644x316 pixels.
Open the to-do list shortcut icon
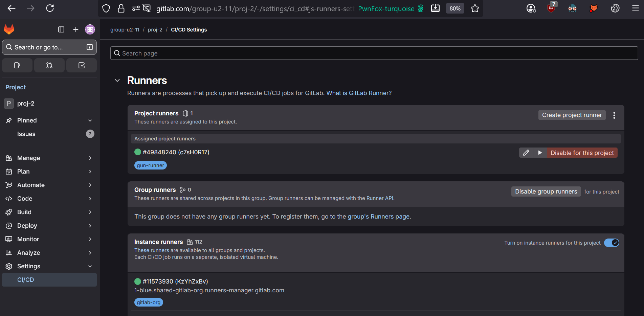coord(82,65)
